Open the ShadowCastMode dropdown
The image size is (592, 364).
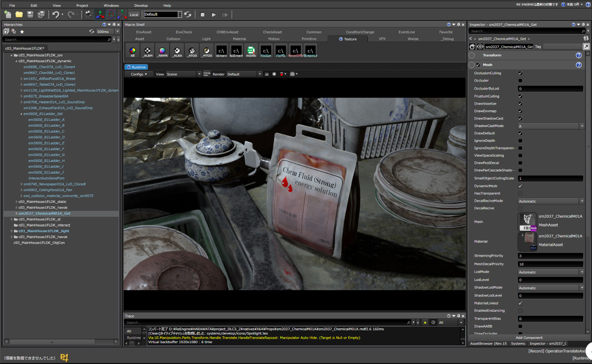coord(551,126)
